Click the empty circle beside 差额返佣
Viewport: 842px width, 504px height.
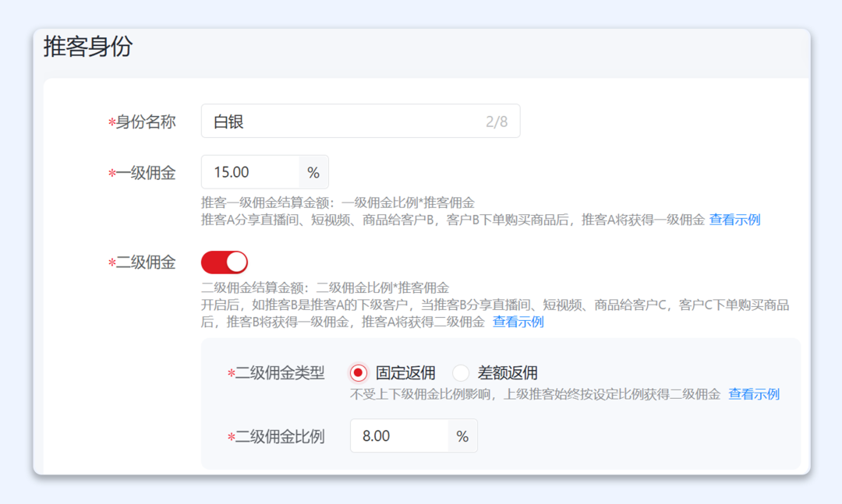(461, 372)
